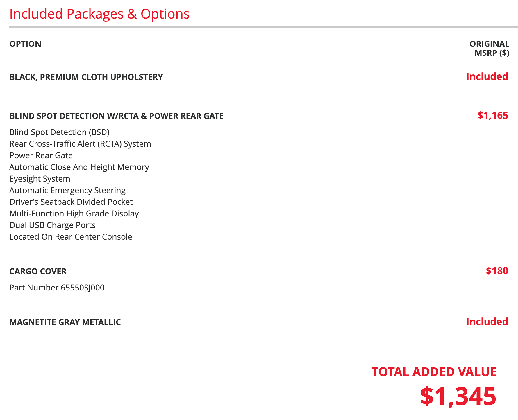Select the Power Rear Gate feature line
Image resolution: width=518 pixels, height=420 pixels.
tap(41, 155)
